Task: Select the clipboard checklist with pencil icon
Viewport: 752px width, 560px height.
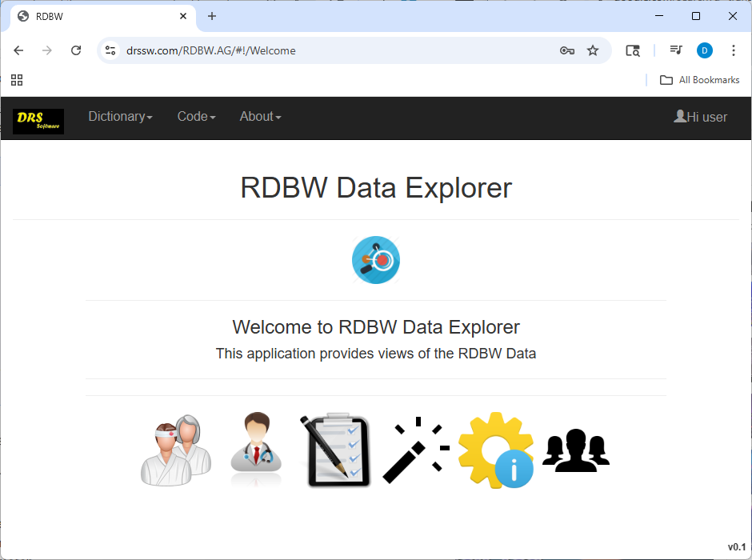Action: point(336,450)
